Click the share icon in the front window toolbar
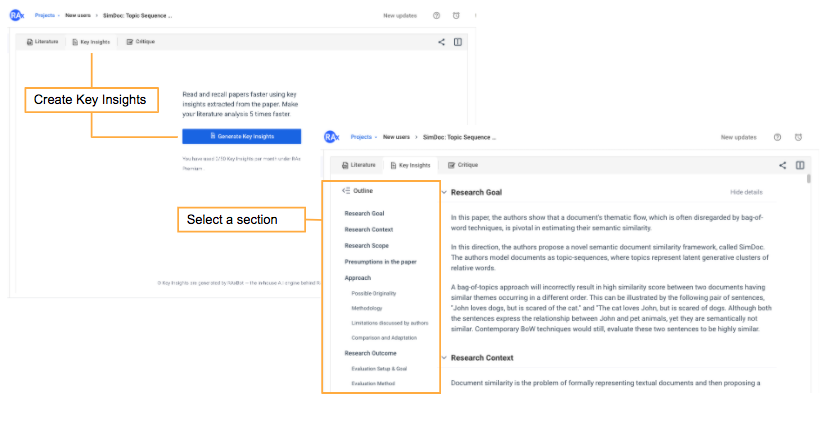The width and height of the screenshot is (824, 426). pos(782,165)
